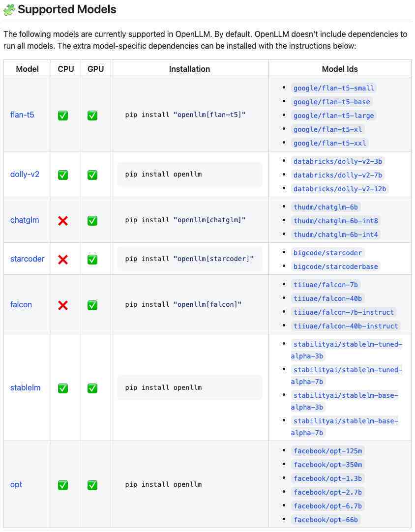Click the puzzle piece emoji beside Supported Models
This screenshot has width=415, height=532.
(9, 10)
